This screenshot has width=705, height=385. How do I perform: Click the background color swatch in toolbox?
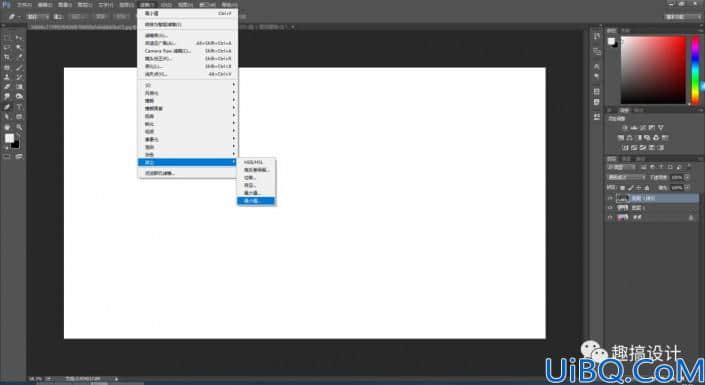point(16,144)
